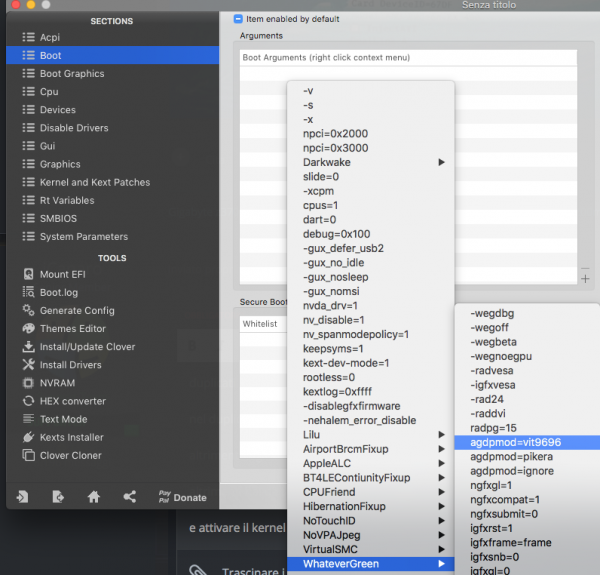
Task: Choose radpg=15 from the submenu
Action: tap(527, 428)
